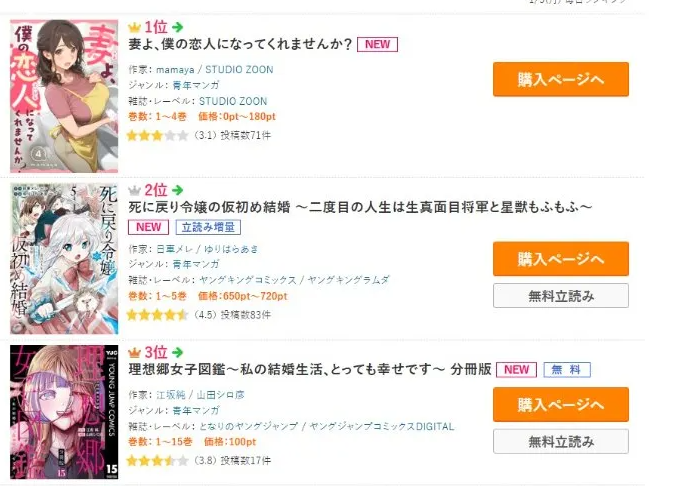Click 無料立読み for 理想郷女子図鑑
Viewport: 688px width, 486px height.
coord(561,441)
